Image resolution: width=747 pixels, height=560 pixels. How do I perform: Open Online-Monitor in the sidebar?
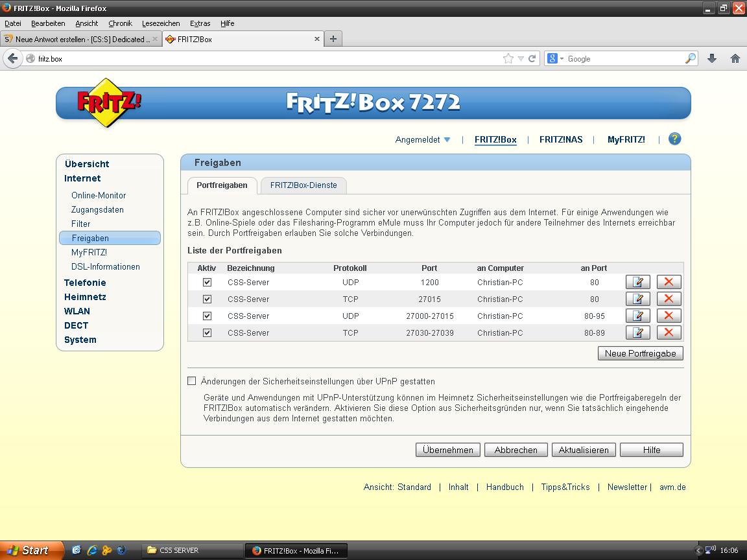tap(99, 195)
